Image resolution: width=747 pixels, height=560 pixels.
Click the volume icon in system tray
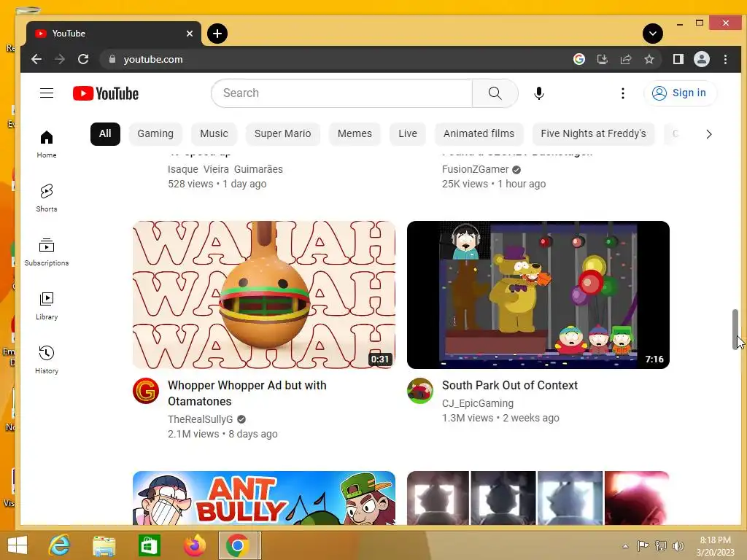678,546
